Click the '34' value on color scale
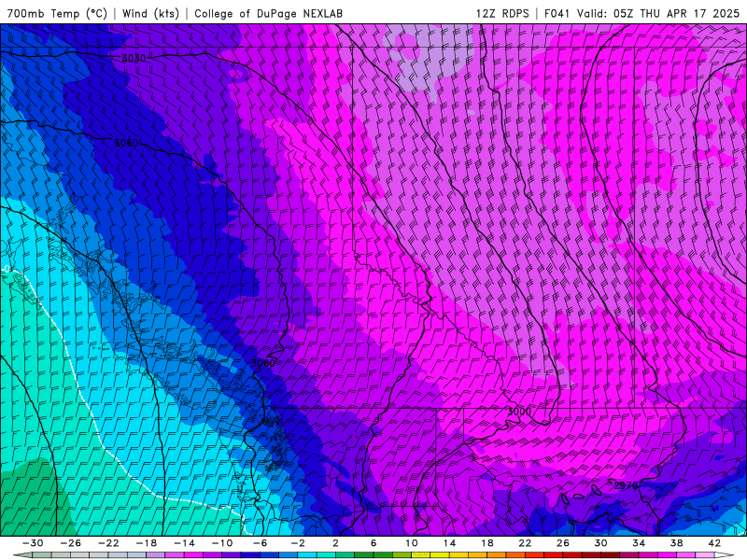The image size is (747, 560). (x=639, y=543)
